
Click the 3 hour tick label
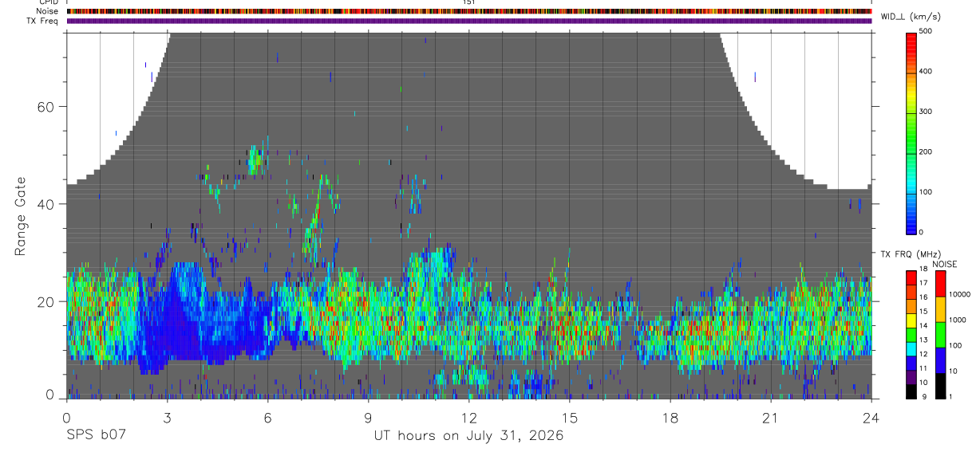tap(167, 418)
